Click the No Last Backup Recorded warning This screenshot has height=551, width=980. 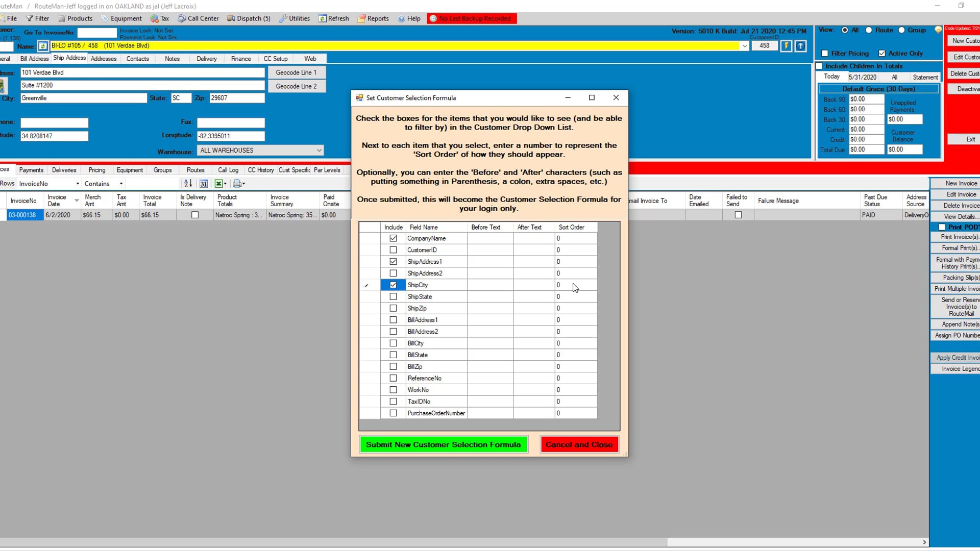472,18
